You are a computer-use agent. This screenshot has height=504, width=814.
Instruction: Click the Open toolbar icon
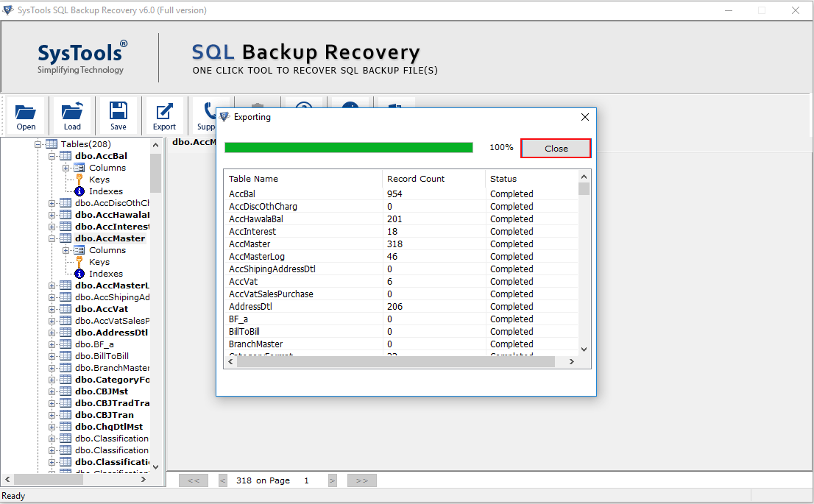pos(26,116)
